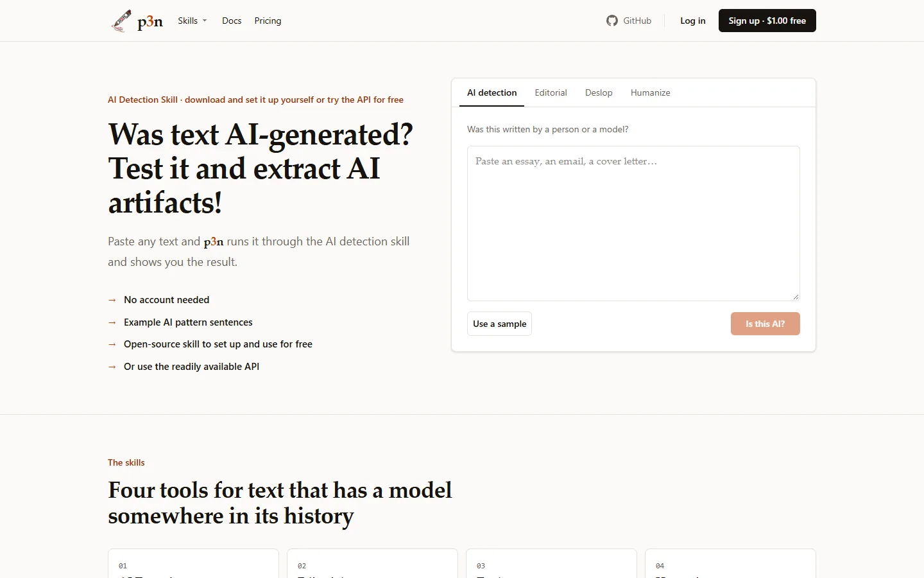924x578 pixels.
Task: Click the skill card numbered 04
Action: pyautogui.click(x=730, y=563)
